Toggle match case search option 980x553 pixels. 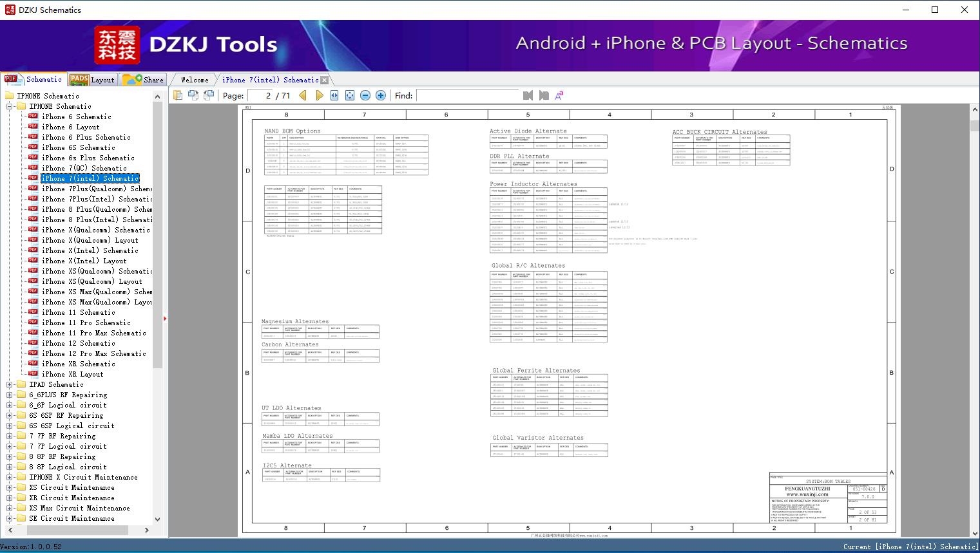(559, 95)
